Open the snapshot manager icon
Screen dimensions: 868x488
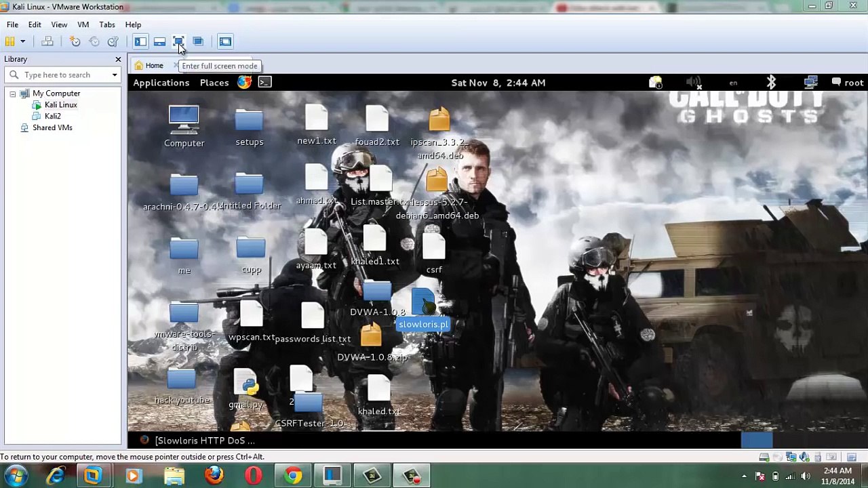113,42
